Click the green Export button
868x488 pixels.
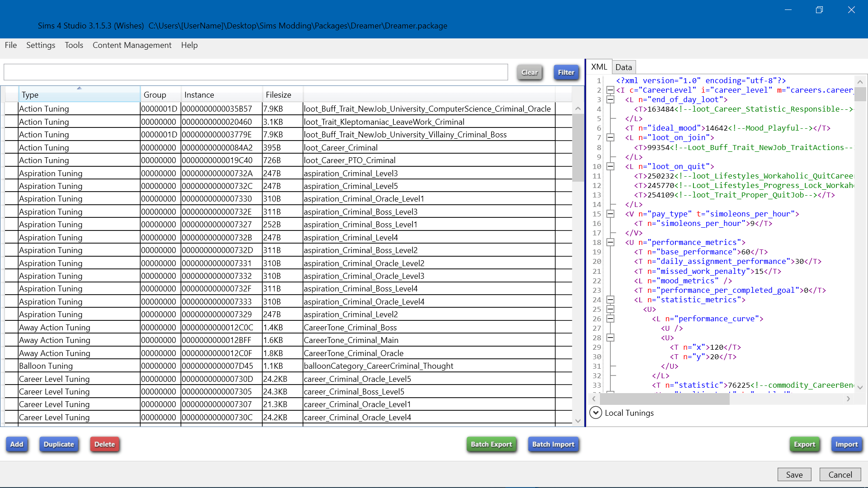click(x=804, y=444)
